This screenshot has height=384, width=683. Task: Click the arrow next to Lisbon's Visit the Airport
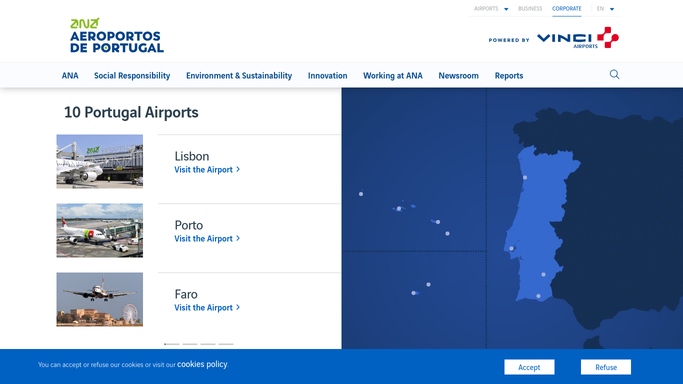(x=238, y=169)
